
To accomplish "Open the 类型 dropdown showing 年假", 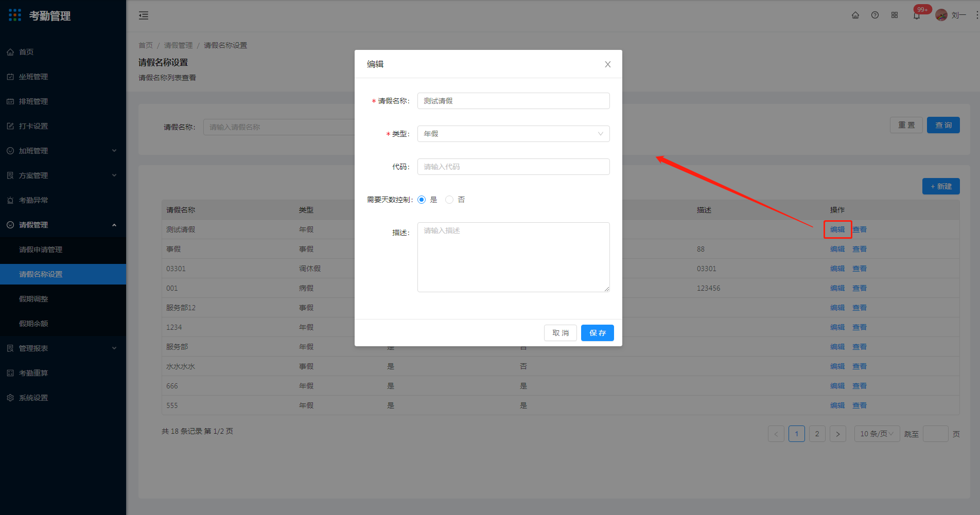I will pos(513,134).
